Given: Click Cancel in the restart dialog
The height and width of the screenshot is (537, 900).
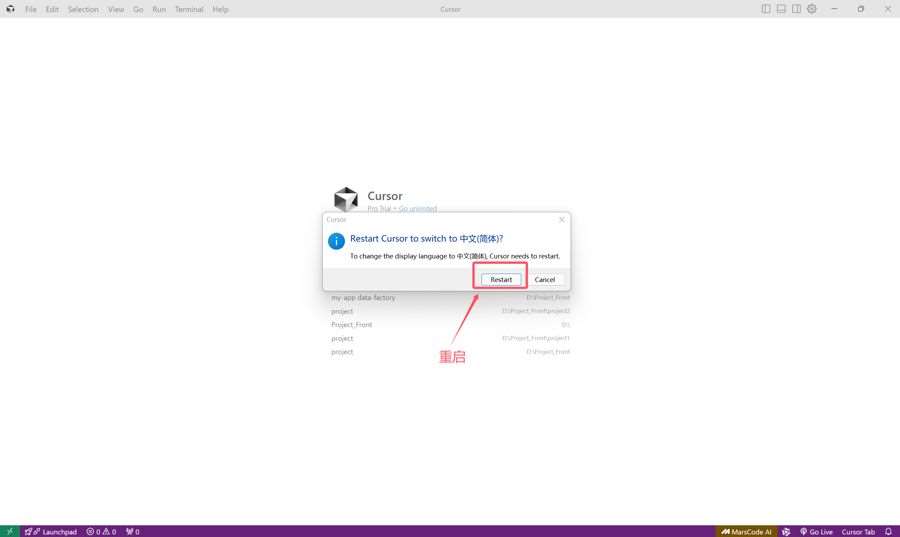Looking at the screenshot, I should 545,279.
